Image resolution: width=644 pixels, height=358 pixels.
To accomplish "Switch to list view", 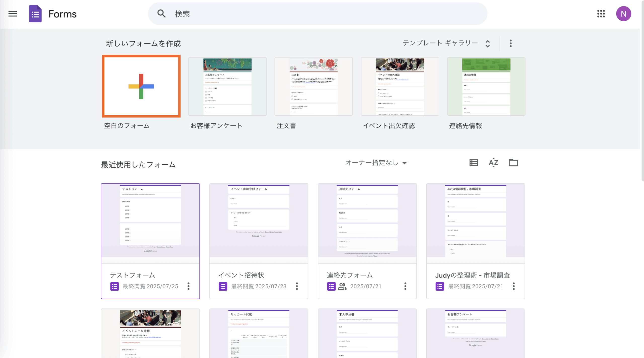I will point(474,163).
